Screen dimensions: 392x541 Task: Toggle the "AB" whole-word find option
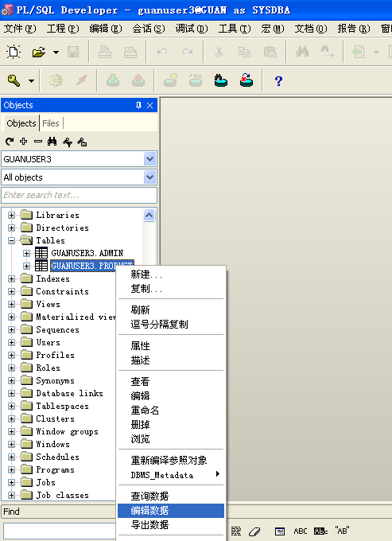[x=342, y=531]
